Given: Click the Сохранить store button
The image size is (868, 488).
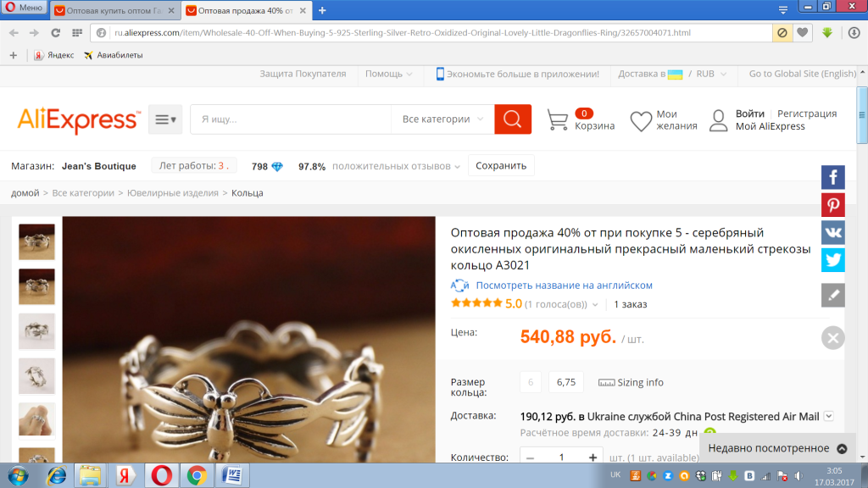Looking at the screenshot, I should click(x=501, y=166).
